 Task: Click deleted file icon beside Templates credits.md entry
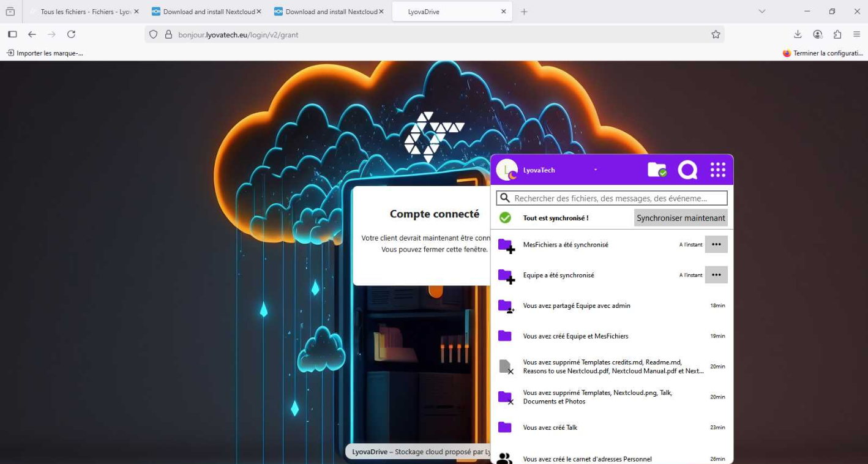pyautogui.click(x=506, y=367)
